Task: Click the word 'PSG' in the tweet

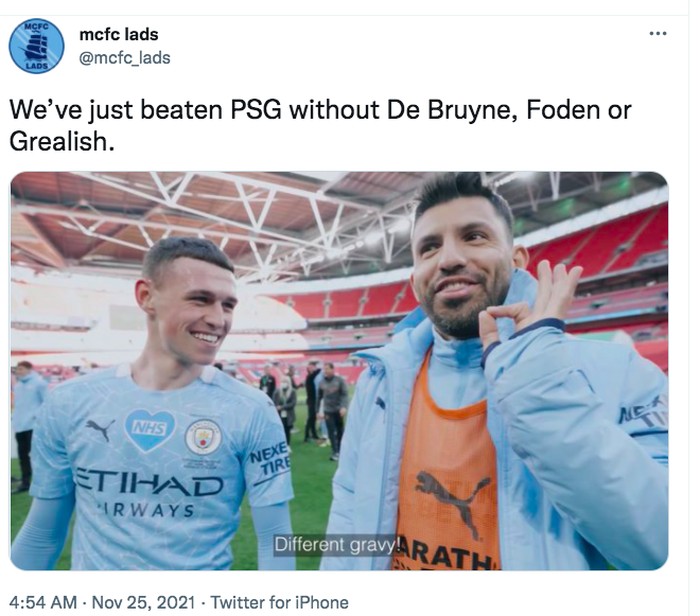Action: 256,110
